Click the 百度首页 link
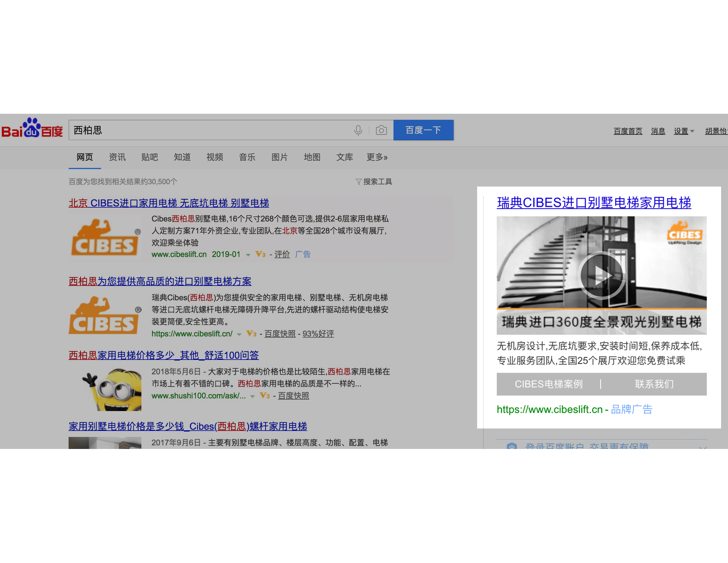Image resolution: width=728 pixels, height=563 pixels. coord(628,131)
